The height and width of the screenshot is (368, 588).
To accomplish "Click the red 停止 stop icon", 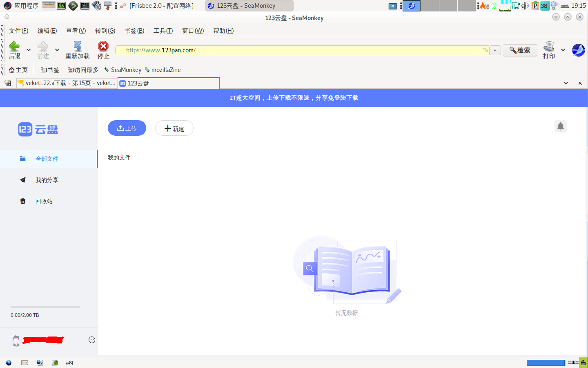I will point(103,46).
